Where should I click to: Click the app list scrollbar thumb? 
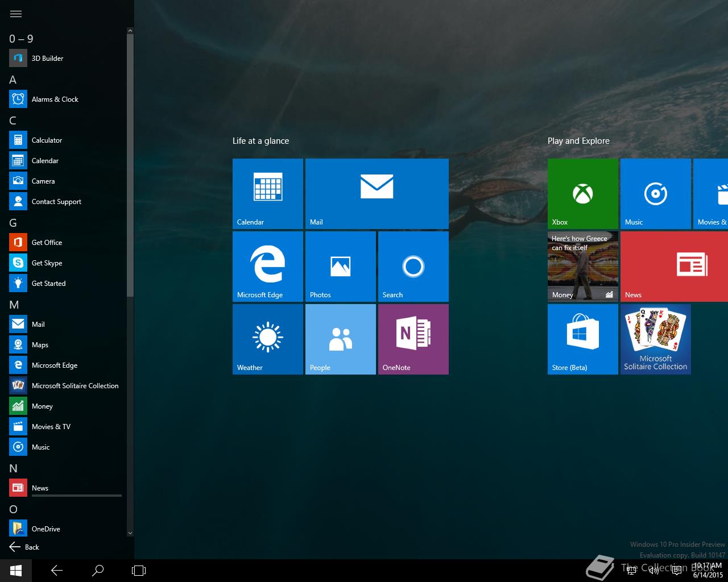coord(130,165)
